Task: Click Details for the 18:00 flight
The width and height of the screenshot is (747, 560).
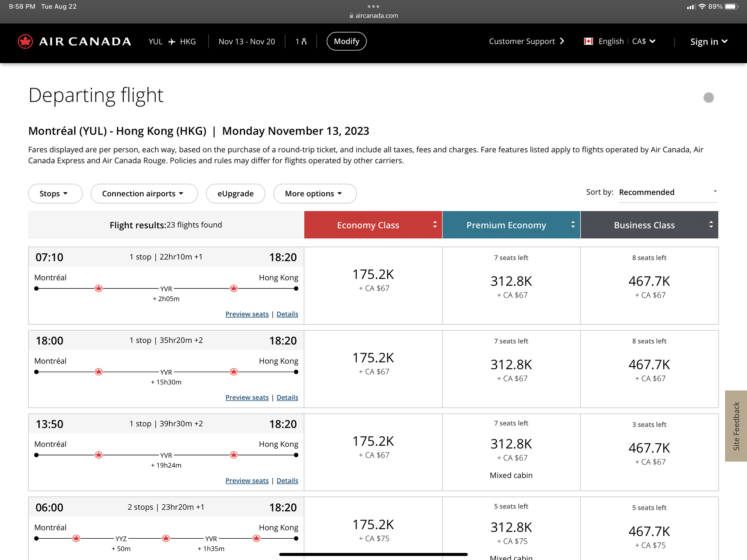Action: (x=287, y=397)
